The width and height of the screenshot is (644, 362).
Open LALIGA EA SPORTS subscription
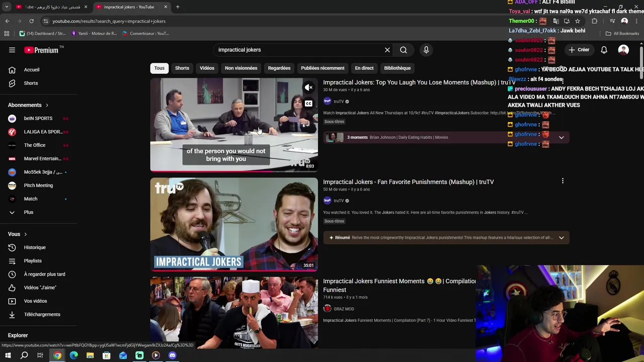38,132
